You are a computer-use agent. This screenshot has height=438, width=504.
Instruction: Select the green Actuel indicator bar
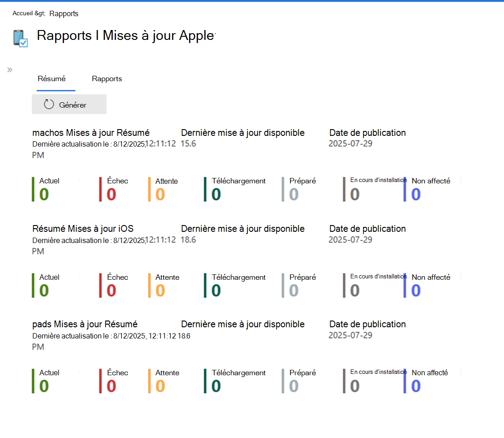[x=32, y=189]
